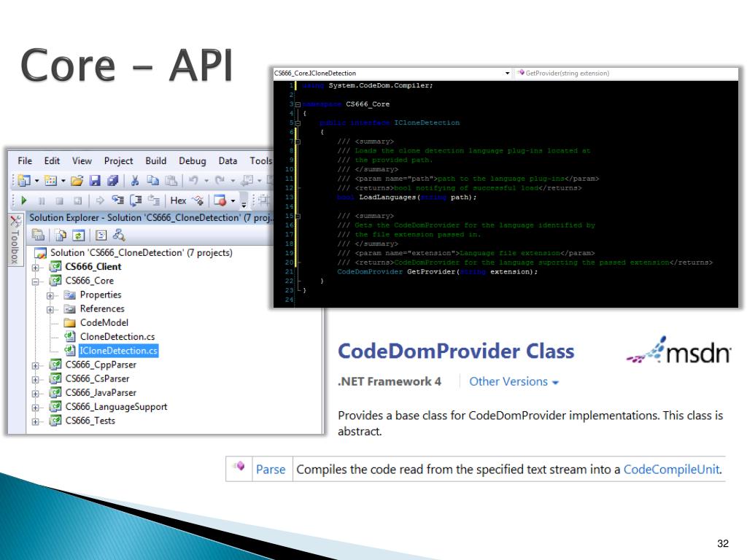
Task: Click the Copy icon in toolbar
Action: pos(152,180)
